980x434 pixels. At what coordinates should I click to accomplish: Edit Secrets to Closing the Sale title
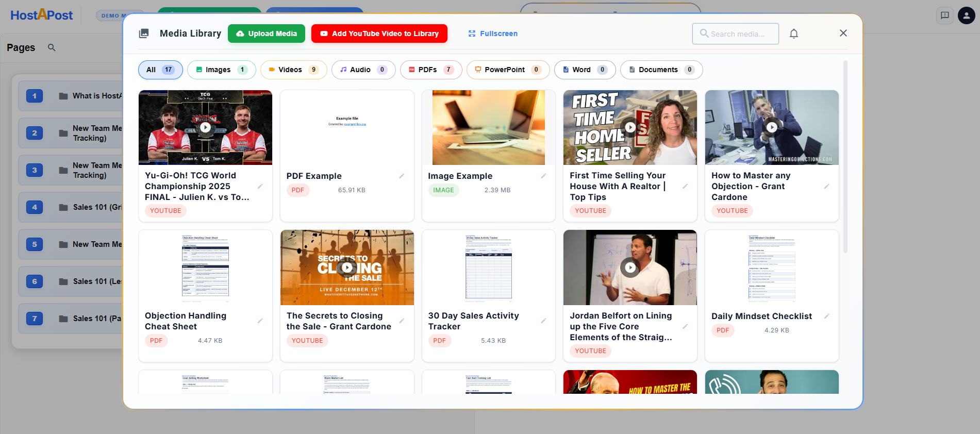402,321
